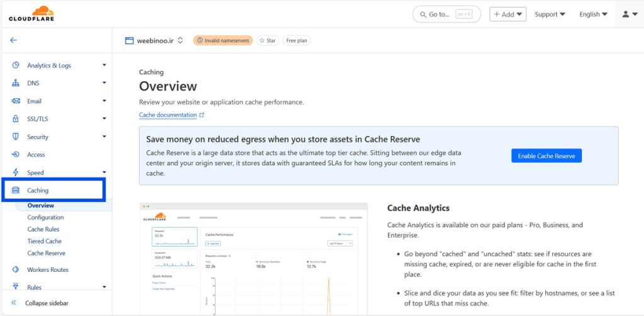Open the Add dropdown menu
644x316 pixels.
[508, 14]
